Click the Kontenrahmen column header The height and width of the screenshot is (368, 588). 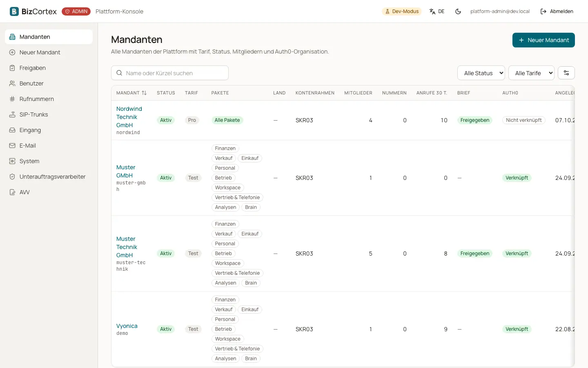315,93
